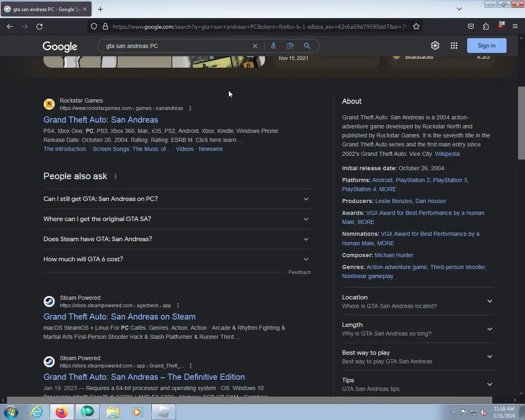Screen dimensions: 525x420
Task: Search by image with Google Lens
Action: coord(290,46)
